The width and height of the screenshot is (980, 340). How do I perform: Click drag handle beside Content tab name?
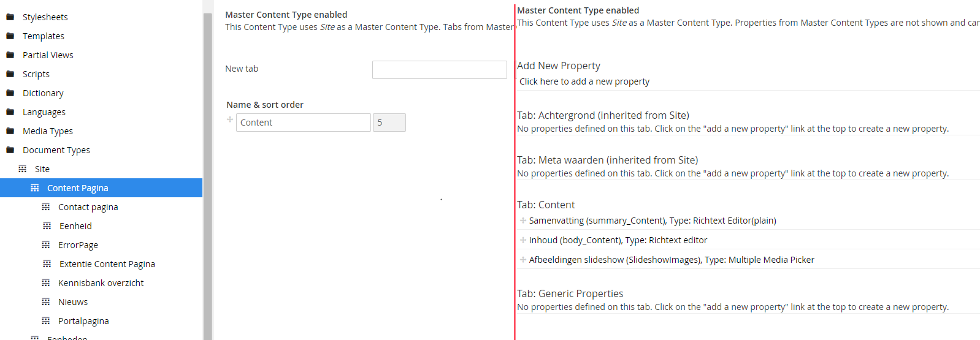[x=230, y=119]
